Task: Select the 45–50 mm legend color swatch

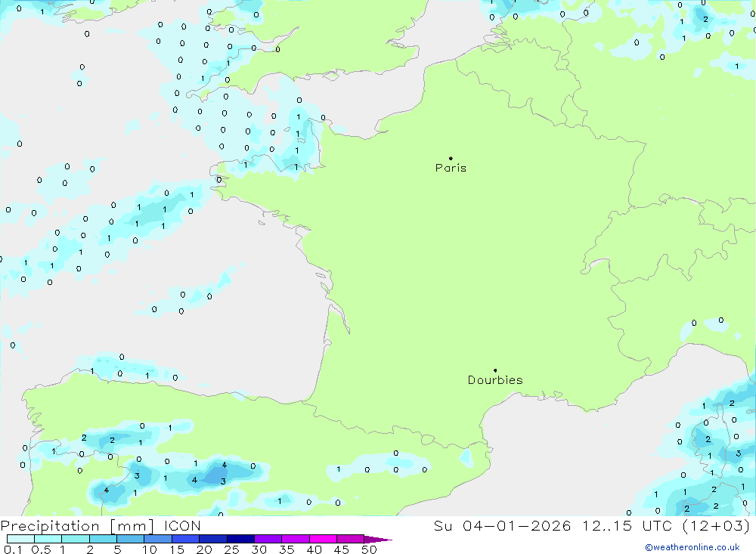Action: point(351,539)
